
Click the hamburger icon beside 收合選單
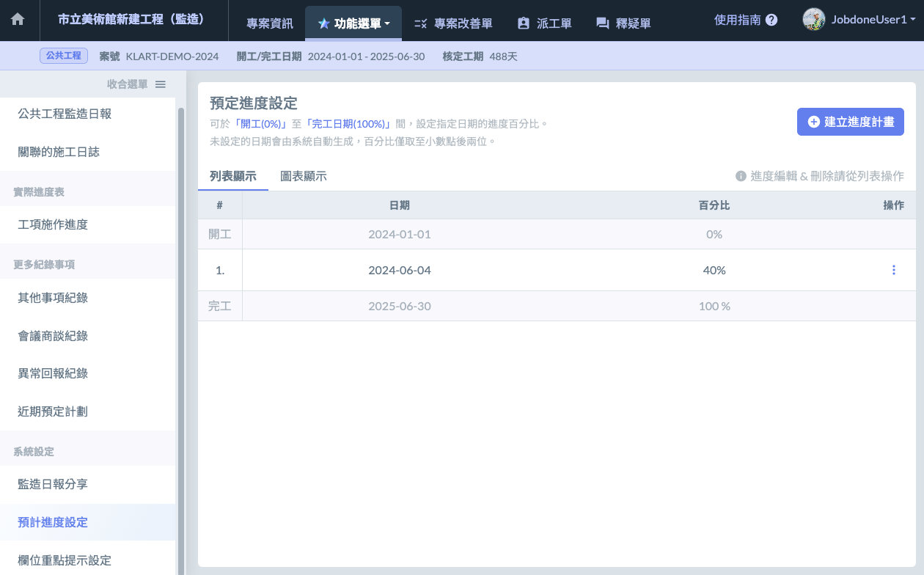coord(161,84)
